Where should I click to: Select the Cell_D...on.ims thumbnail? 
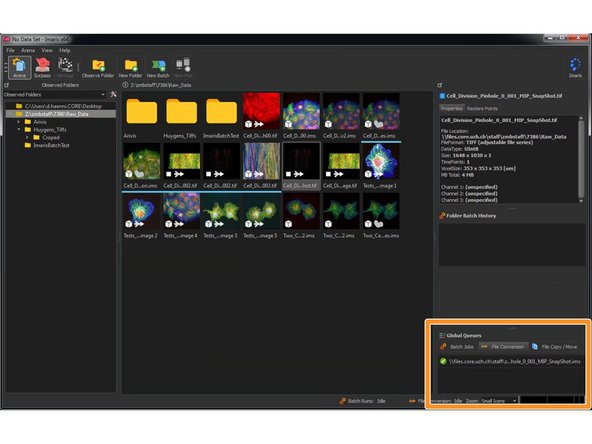coord(142,161)
